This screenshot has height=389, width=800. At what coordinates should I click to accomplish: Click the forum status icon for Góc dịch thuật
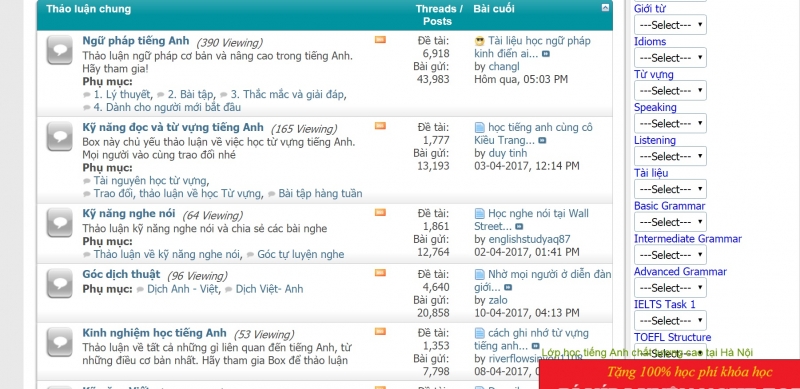[60, 283]
